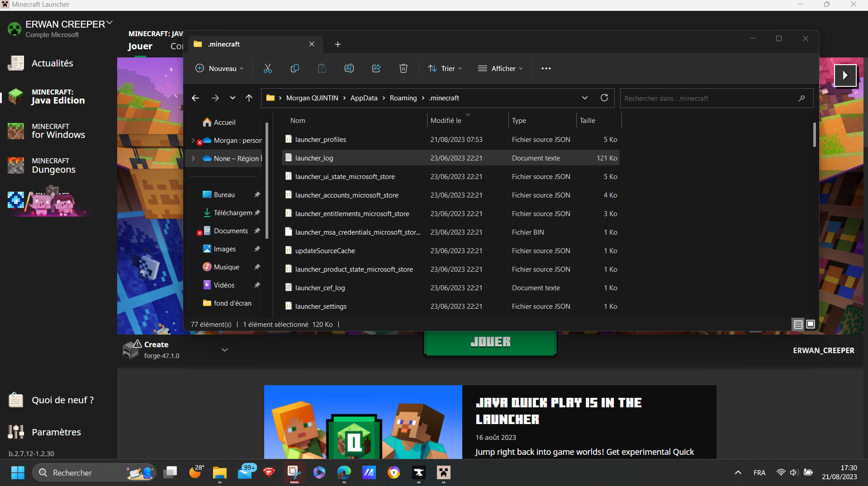Viewport: 868px width, 486px height.
Task: Expand address bar history dropdown
Action: pos(584,98)
